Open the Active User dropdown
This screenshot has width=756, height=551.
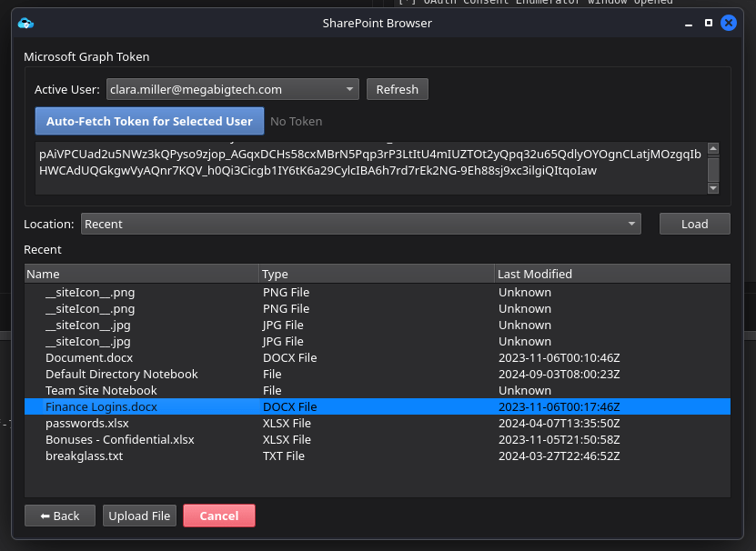(x=232, y=89)
